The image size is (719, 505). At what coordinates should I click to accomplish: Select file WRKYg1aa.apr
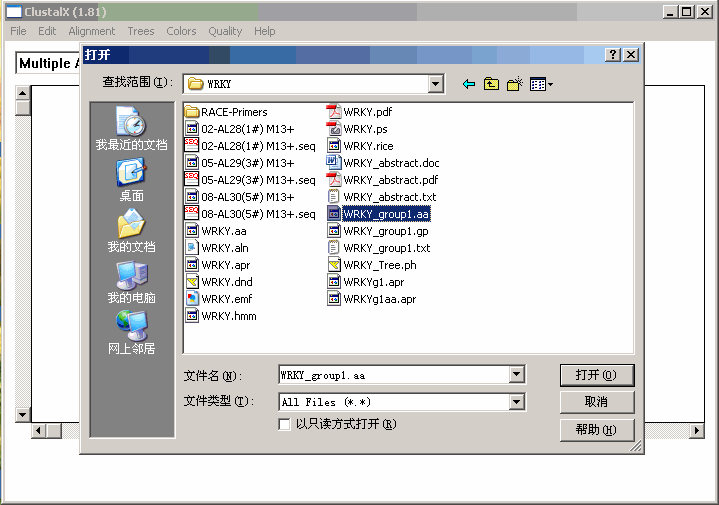click(x=372, y=299)
